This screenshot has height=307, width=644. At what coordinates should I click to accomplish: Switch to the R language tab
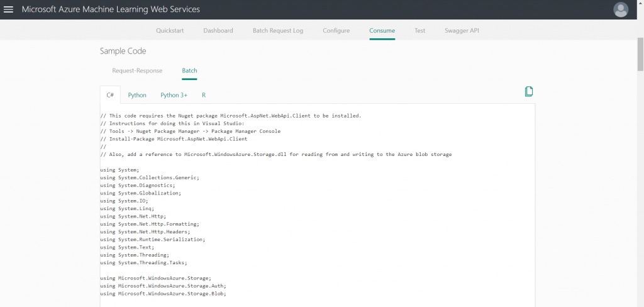204,95
